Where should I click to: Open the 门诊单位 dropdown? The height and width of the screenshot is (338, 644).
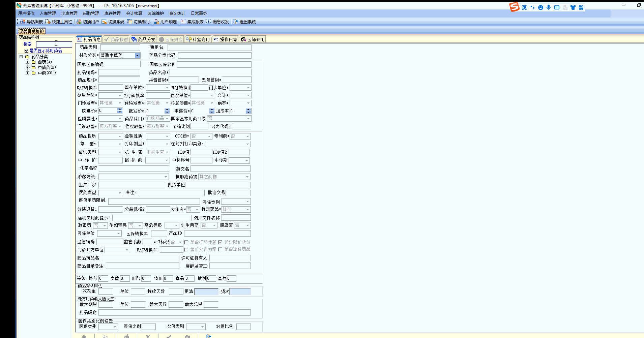click(x=248, y=88)
